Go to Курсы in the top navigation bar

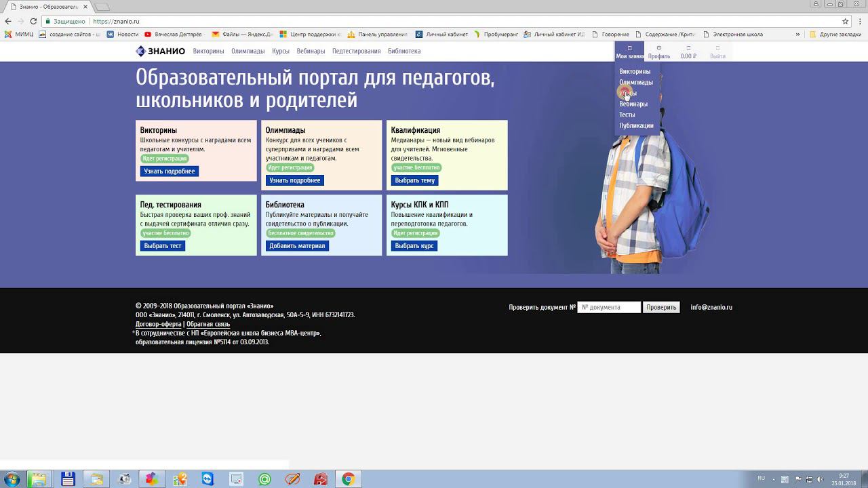pos(281,51)
